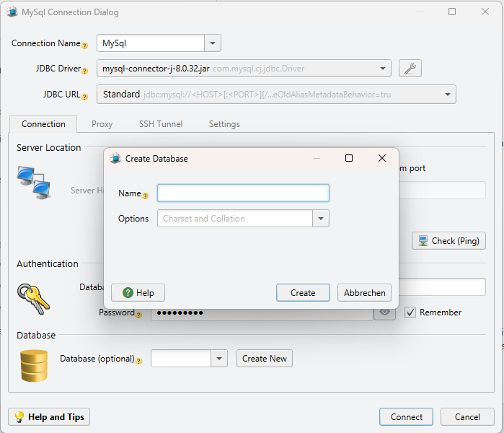Click the Create New database button
The image size is (504, 433).
(x=265, y=359)
